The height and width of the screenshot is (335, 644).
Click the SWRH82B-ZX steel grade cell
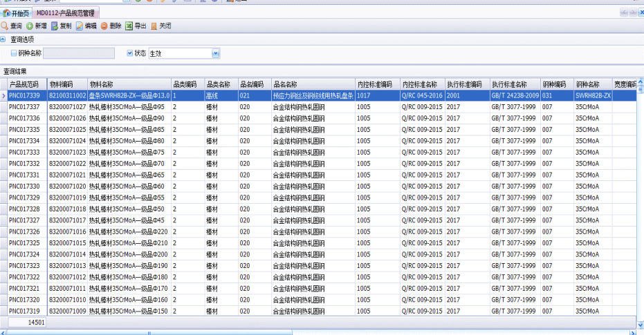tap(593, 95)
